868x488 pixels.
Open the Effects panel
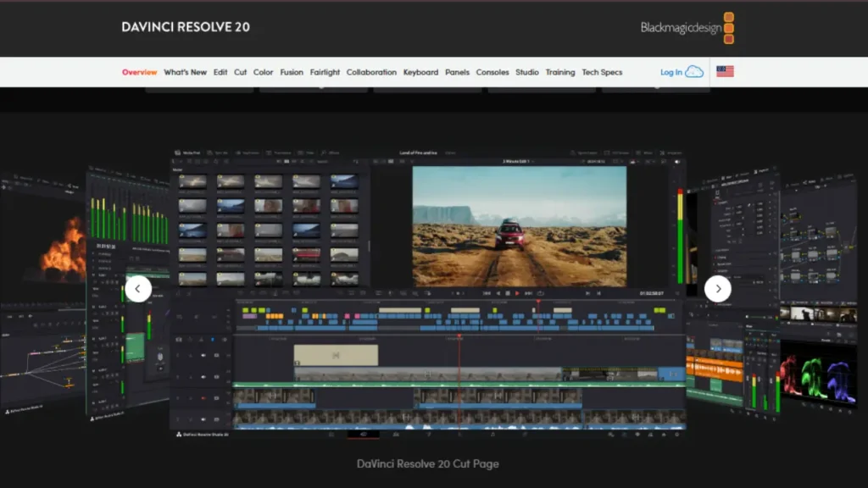click(330, 152)
